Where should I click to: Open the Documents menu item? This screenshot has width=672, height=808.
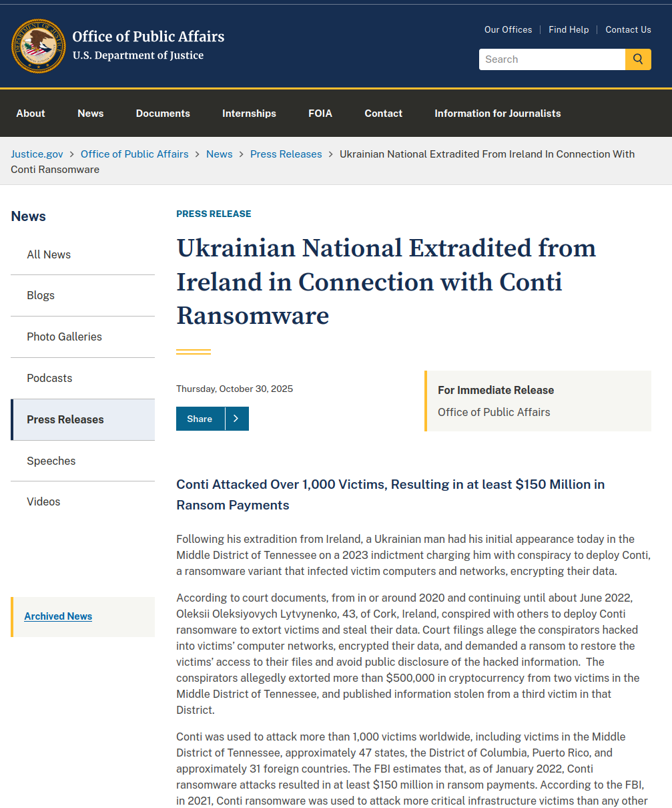[163, 114]
